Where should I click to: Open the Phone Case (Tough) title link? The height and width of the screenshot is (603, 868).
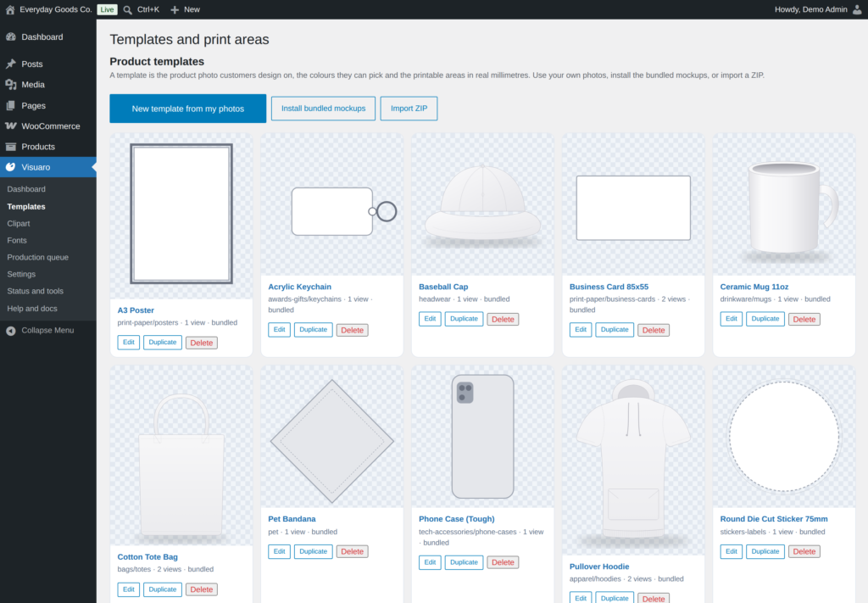click(x=457, y=519)
